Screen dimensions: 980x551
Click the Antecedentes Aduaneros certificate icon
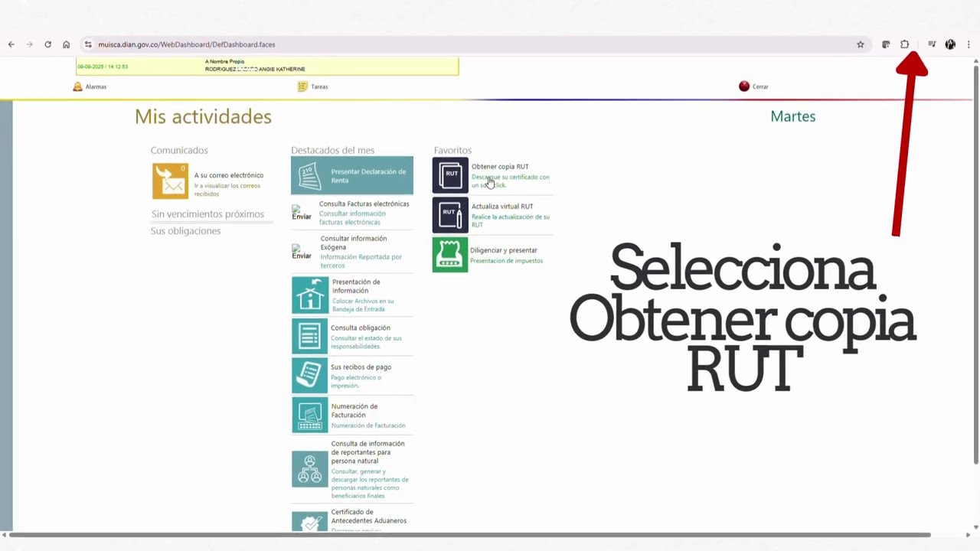click(x=310, y=521)
